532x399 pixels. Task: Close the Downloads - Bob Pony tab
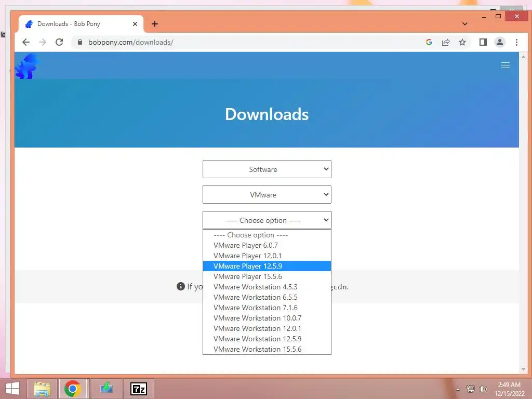click(x=135, y=24)
